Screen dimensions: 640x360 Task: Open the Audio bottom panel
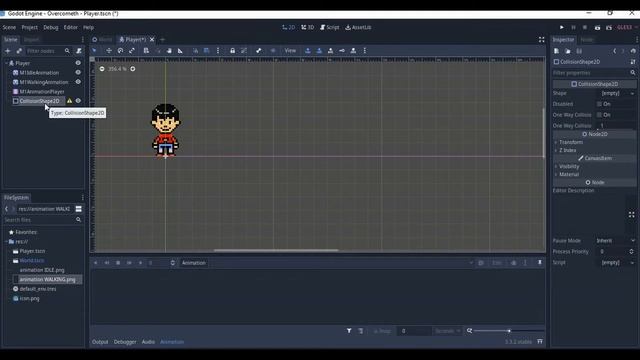[x=148, y=342]
